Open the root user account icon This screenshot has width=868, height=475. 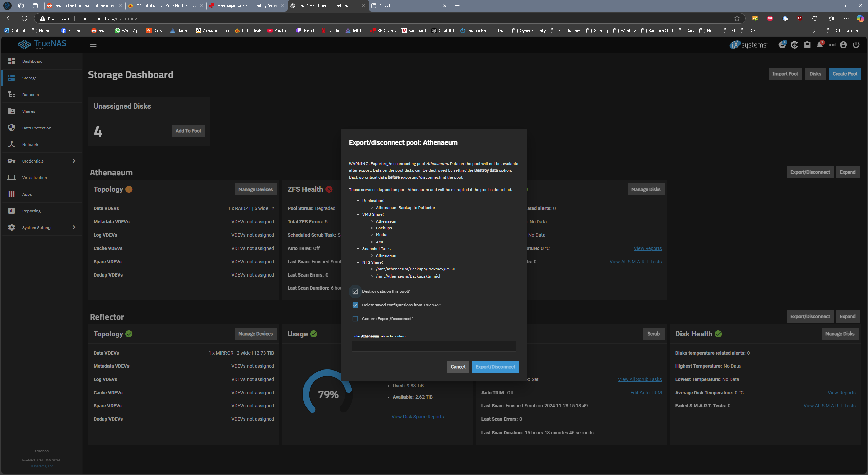coord(844,45)
